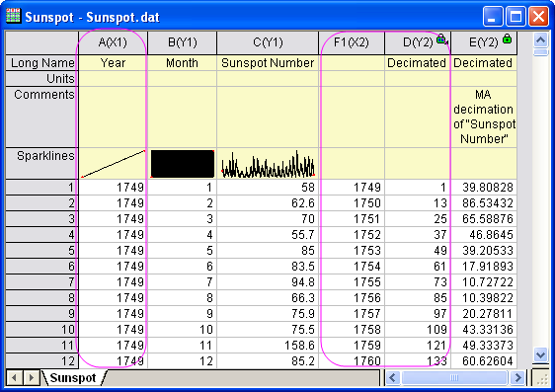Image resolution: width=555 pixels, height=392 pixels.
Task: Click the cell with value 109
Action: coord(418,330)
